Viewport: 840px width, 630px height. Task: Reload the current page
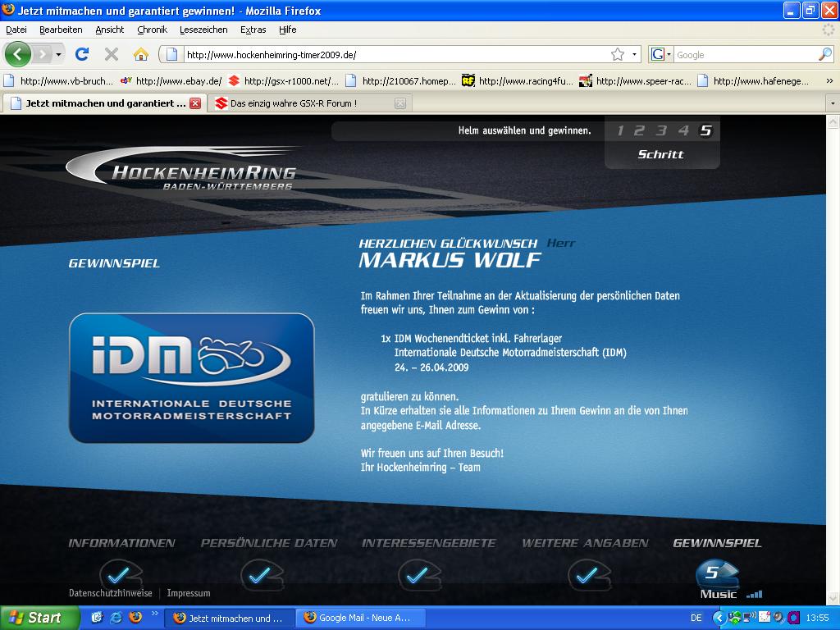pos(82,54)
